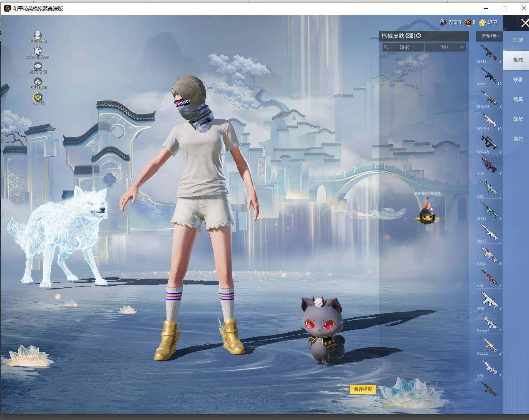Choose the AUG weapon icon

pos(489,166)
